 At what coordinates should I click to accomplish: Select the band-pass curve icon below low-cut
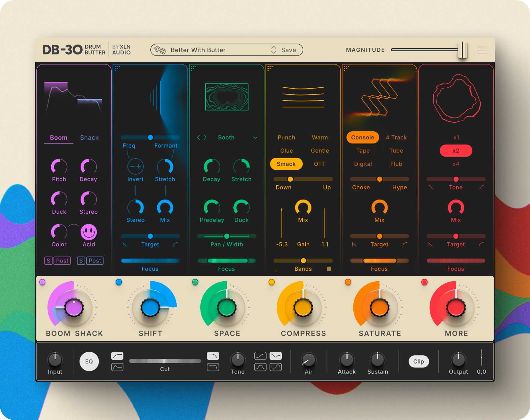(x=117, y=367)
